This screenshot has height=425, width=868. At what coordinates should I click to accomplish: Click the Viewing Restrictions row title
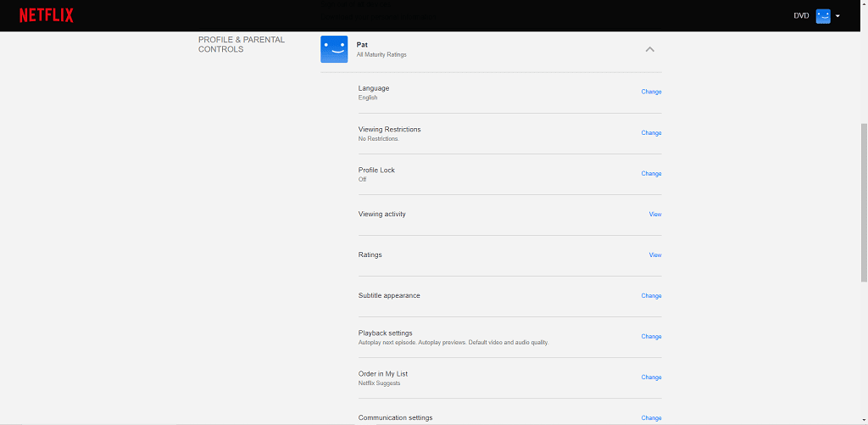click(389, 129)
